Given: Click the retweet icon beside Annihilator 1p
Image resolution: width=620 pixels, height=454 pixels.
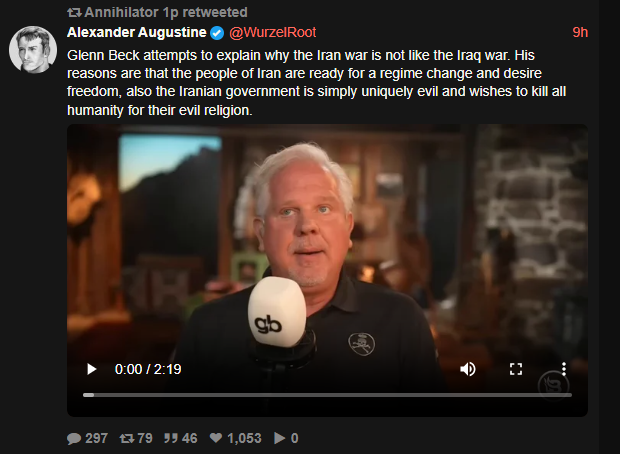Looking at the screenshot, I should [74, 13].
